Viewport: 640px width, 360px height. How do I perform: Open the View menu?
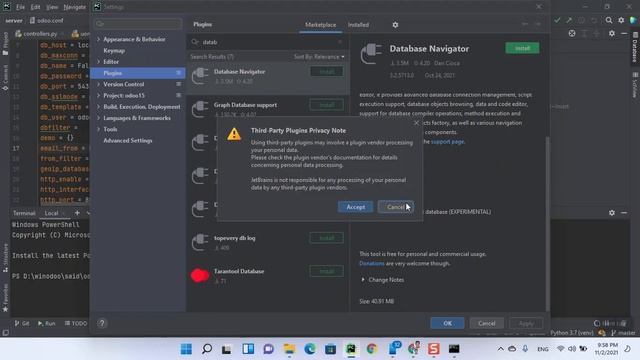52,7
